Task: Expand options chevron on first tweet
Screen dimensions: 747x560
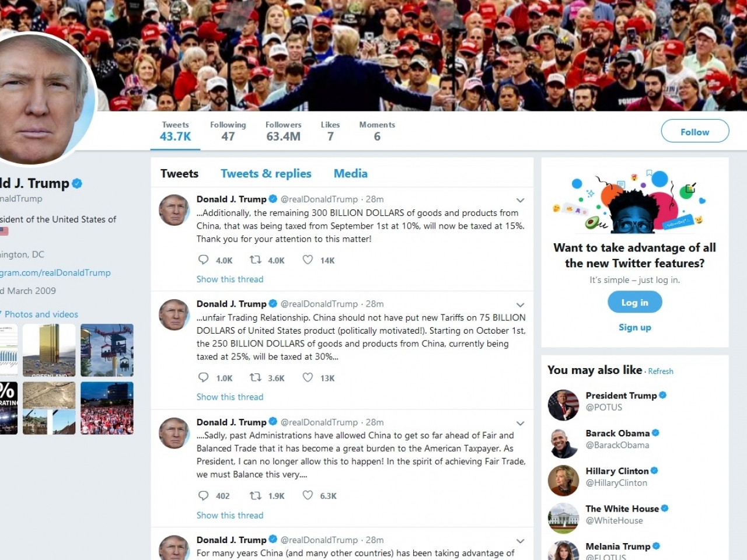Action: click(x=520, y=200)
